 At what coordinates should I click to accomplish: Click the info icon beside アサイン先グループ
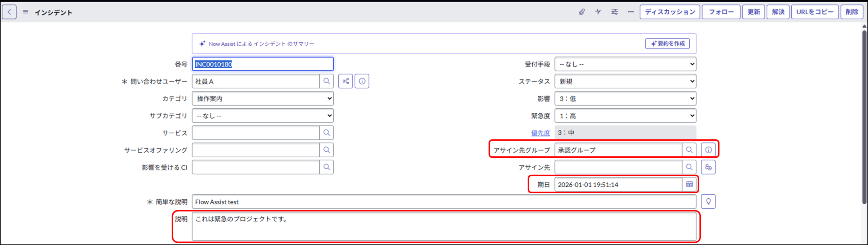708,150
